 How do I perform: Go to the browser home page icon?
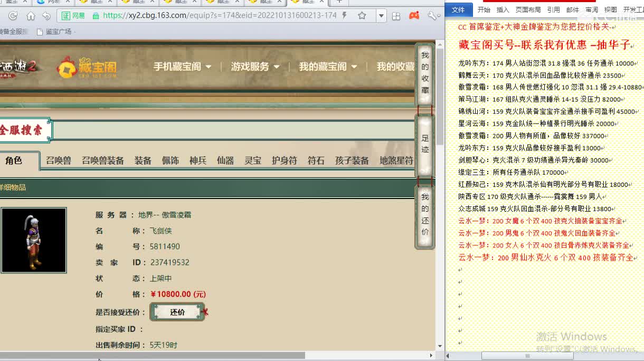pos(31,16)
